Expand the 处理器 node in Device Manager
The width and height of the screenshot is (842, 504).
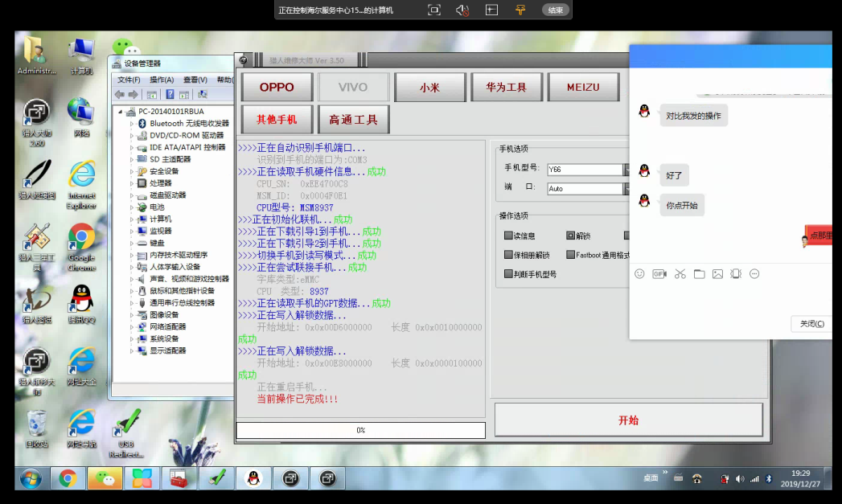pos(132,183)
